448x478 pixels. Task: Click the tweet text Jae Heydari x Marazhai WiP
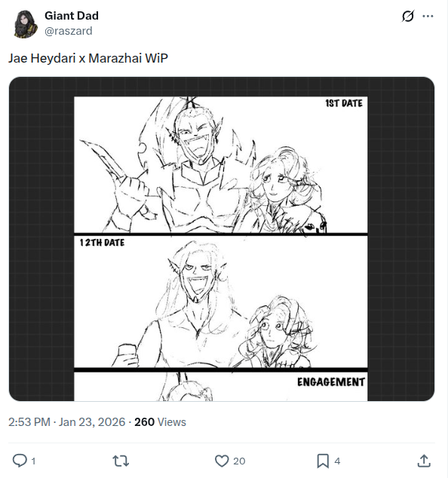(88, 58)
